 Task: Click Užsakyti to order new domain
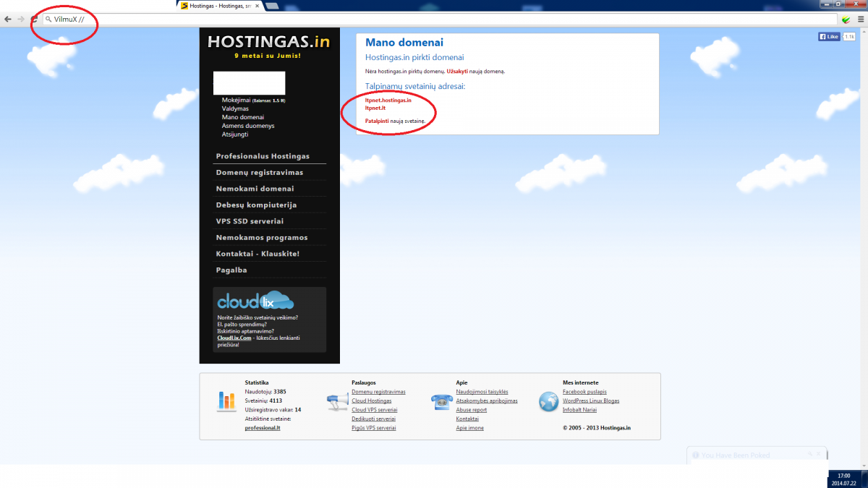point(457,72)
